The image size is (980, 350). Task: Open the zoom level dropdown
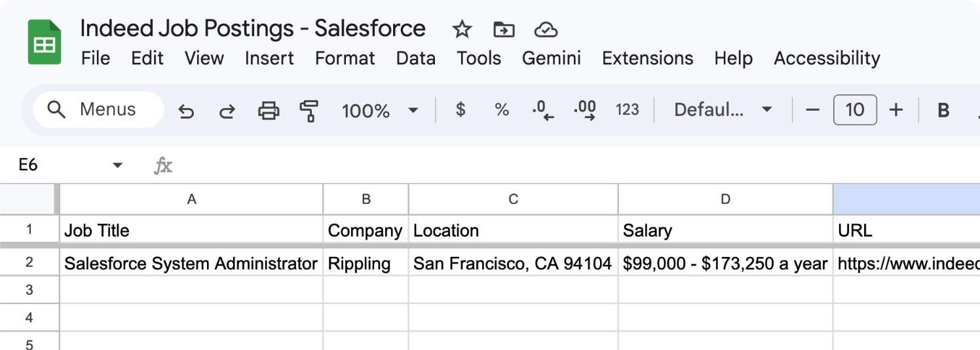pyautogui.click(x=413, y=110)
